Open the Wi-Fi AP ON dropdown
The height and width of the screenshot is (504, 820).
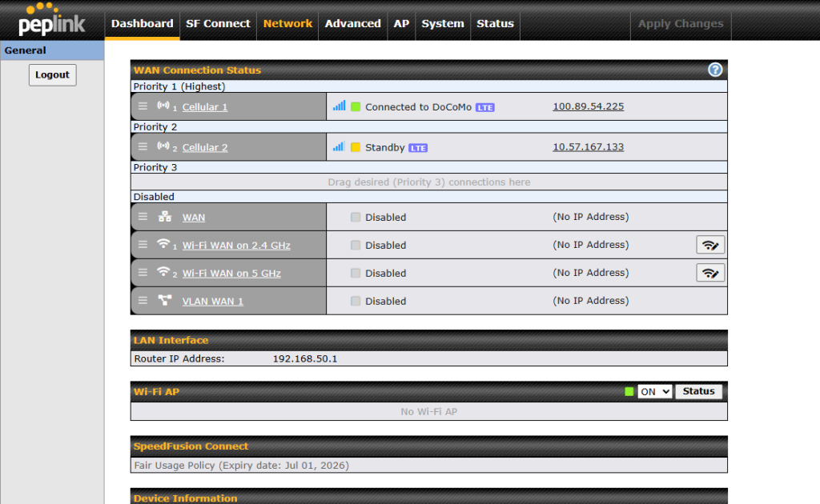click(x=654, y=392)
